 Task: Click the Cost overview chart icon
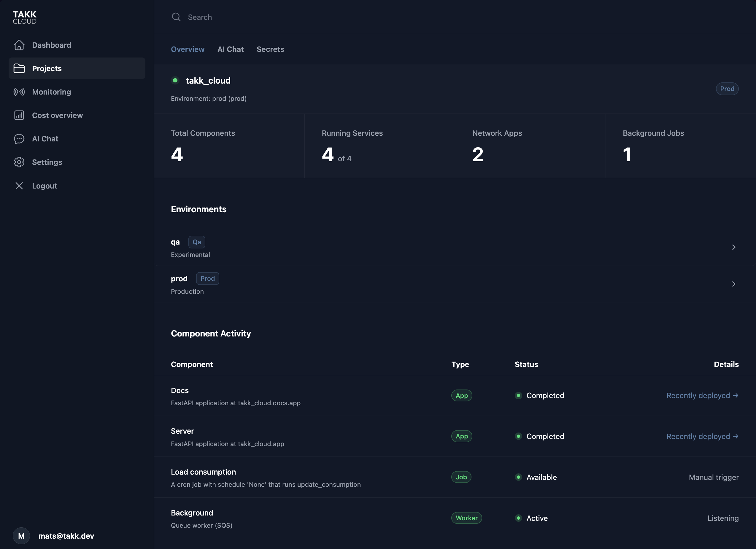19,115
